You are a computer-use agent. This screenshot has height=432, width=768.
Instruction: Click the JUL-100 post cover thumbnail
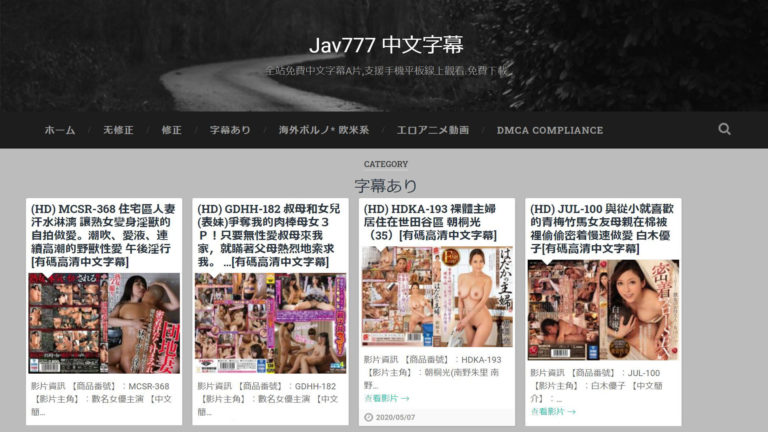click(x=603, y=310)
